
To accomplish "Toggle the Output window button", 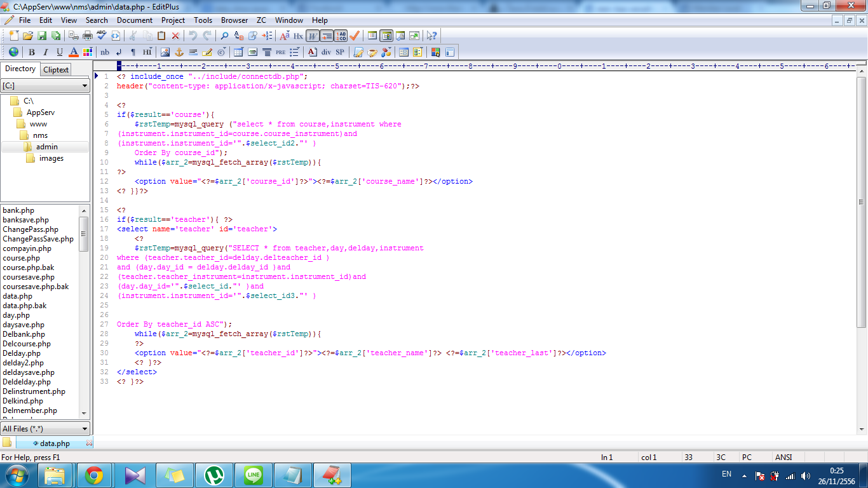I will (400, 36).
